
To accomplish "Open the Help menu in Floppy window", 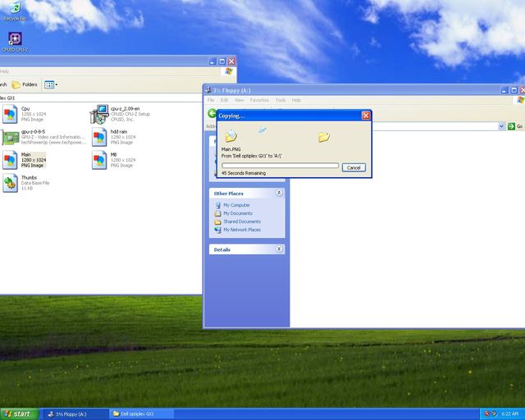I will [296, 100].
